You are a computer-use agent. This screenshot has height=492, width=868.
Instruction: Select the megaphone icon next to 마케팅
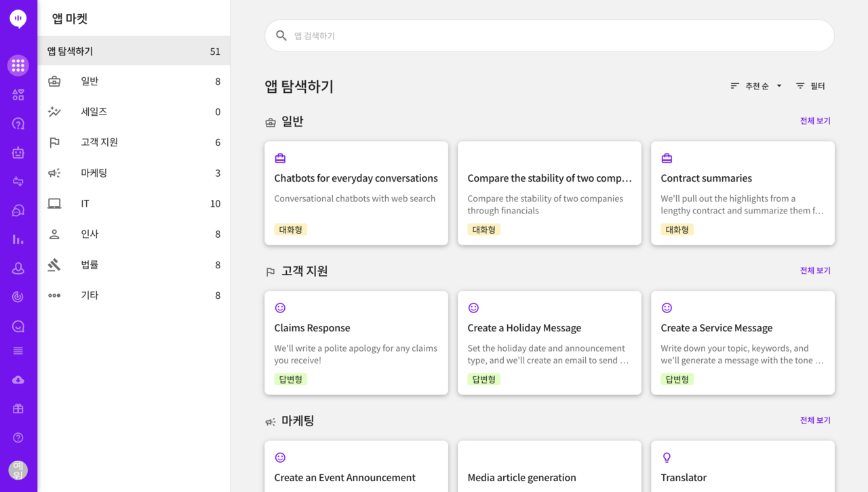tap(54, 173)
